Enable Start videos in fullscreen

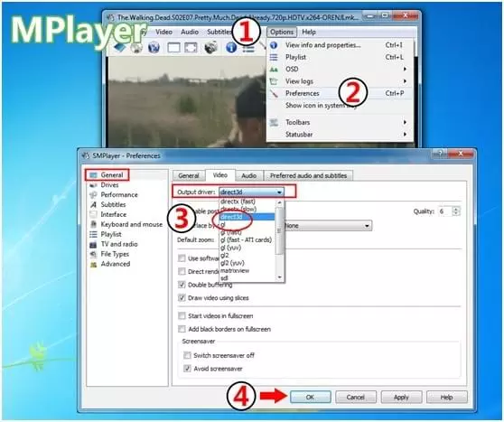coord(182,316)
